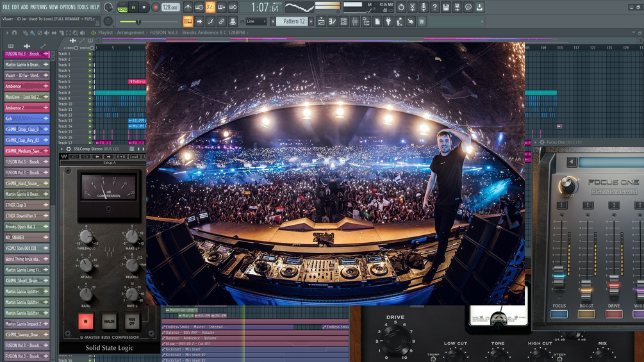The width and height of the screenshot is (644, 362).
Task: Open the HELP menu
Action: (x=94, y=7)
